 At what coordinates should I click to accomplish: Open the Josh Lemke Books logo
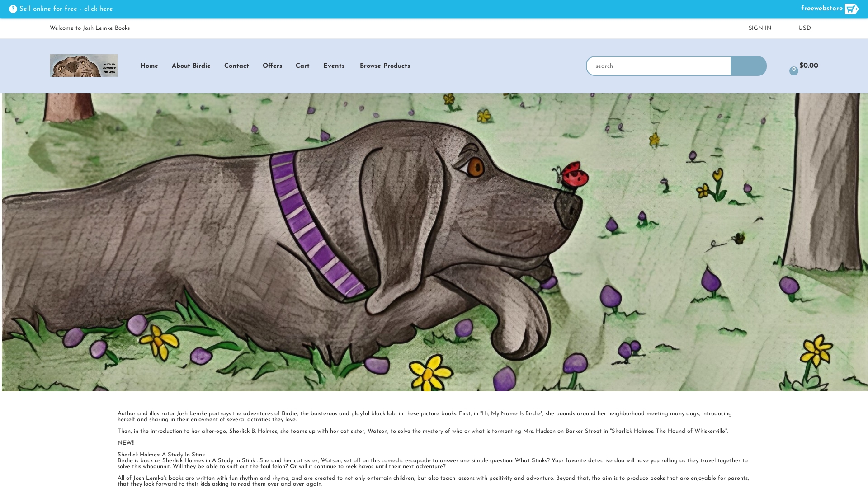pos(84,66)
